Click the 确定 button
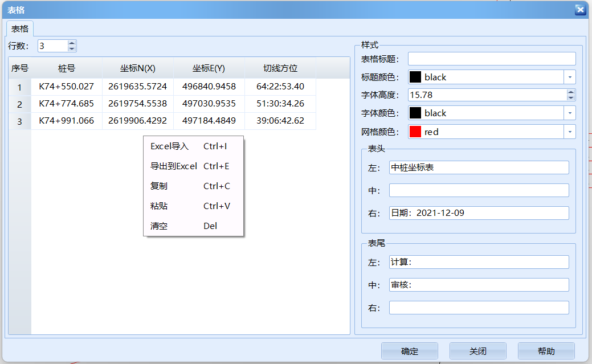 pyautogui.click(x=409, y=351)
